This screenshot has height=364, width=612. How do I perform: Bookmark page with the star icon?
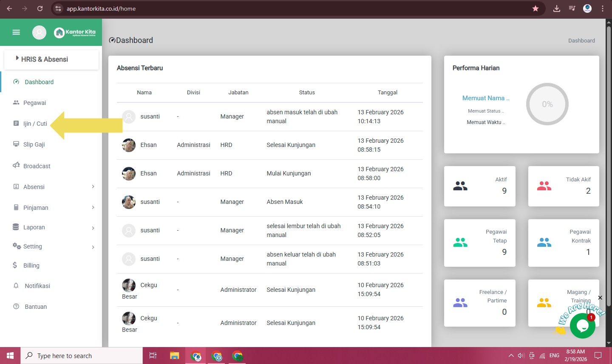tap(535, 8)
